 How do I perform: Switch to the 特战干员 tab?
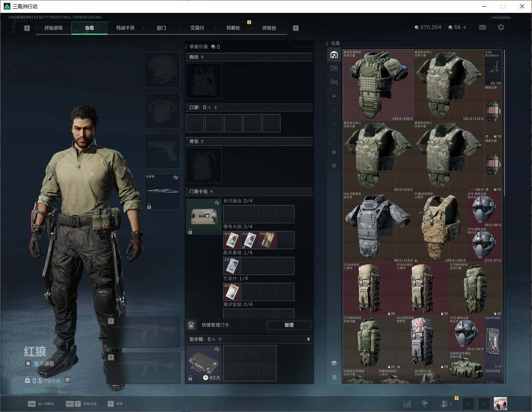click(125, 28)
